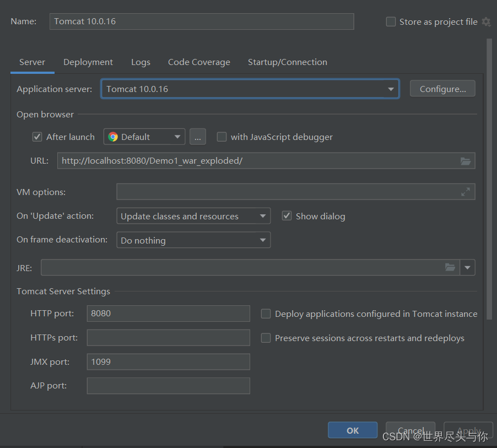Open the Code Coverage tab
This screenshot has width=497, height=448.
click(199, 62)
